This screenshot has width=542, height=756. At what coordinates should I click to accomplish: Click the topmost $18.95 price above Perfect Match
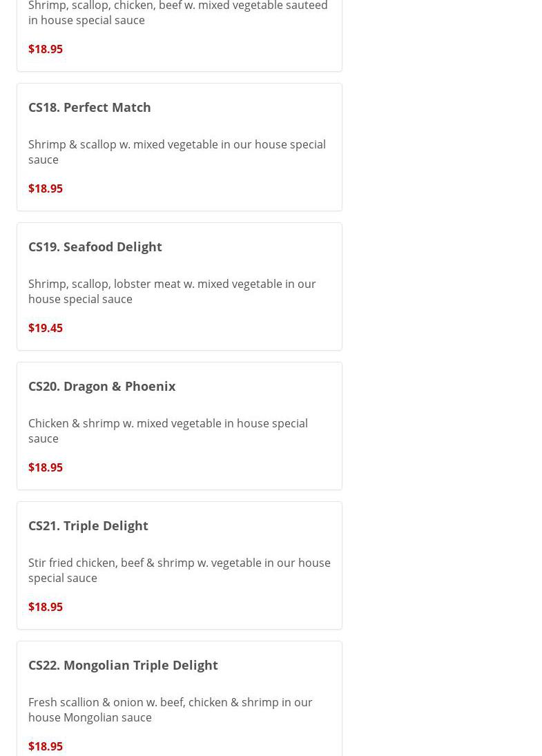pyautogui.click(x=46, y=49)
